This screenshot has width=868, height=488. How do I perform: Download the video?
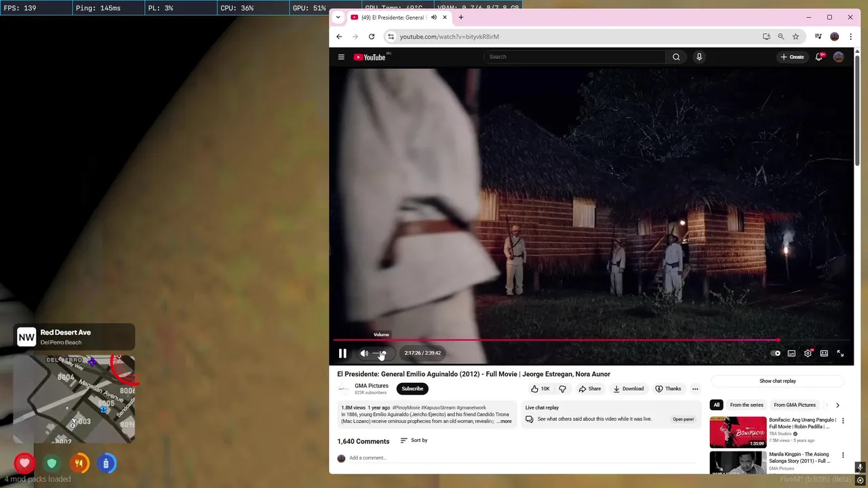[x=629, y=389]
